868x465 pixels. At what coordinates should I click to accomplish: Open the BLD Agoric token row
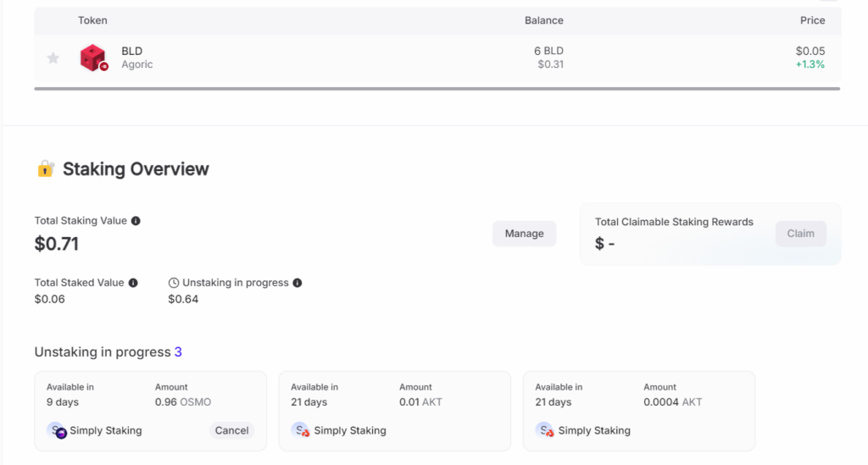point(339,58)
